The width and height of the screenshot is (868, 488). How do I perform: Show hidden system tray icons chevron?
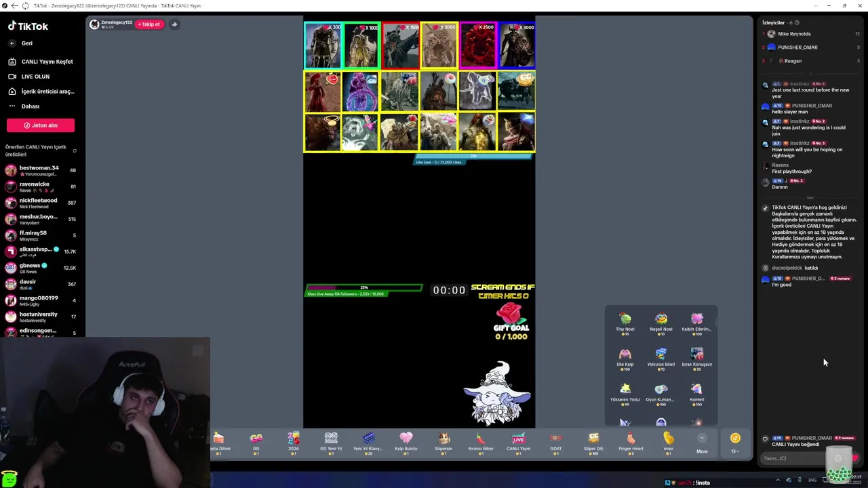click(778, 481)
